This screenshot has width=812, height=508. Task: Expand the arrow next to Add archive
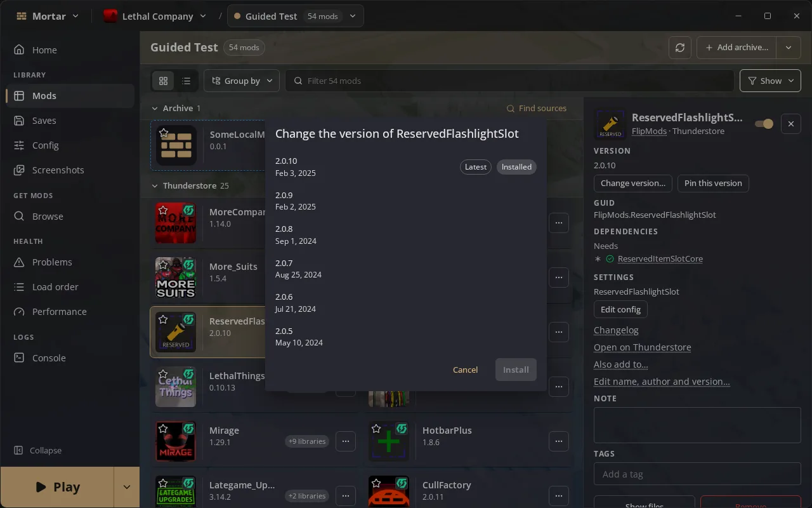click(789, 47)
